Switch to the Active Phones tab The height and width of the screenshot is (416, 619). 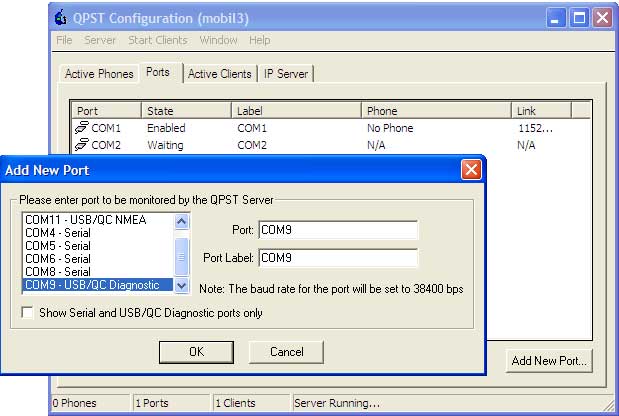pyautogui.click(x=99, y=74)
